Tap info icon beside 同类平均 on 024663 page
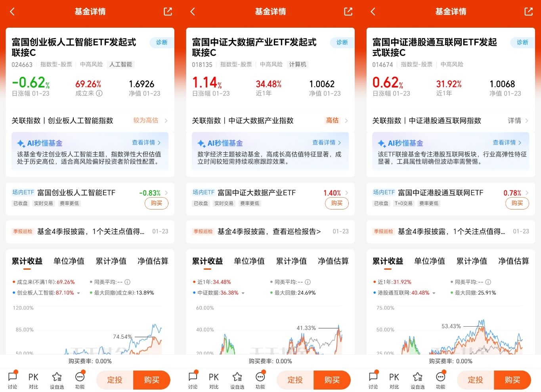 (128, 282)
